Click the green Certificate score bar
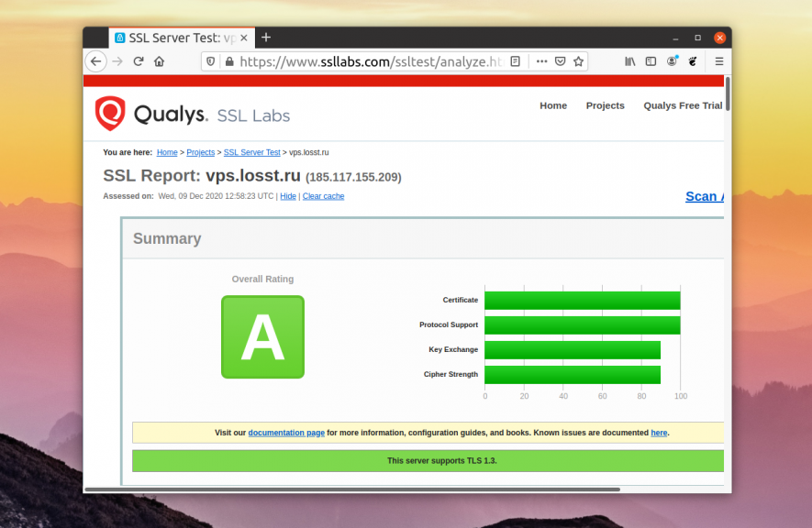The width and height of the screenshot is (812, 528). tap(582, 301)
